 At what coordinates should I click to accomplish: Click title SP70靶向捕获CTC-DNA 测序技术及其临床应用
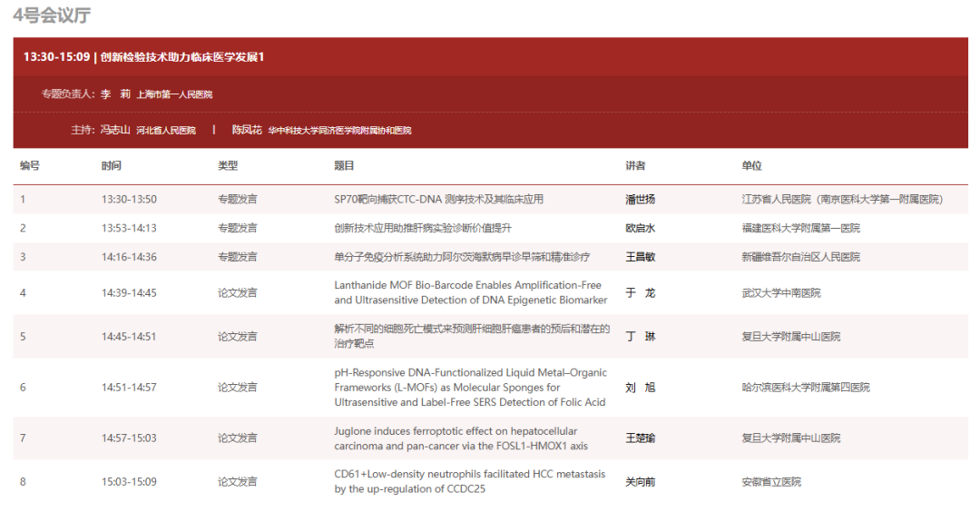point(439,200)
